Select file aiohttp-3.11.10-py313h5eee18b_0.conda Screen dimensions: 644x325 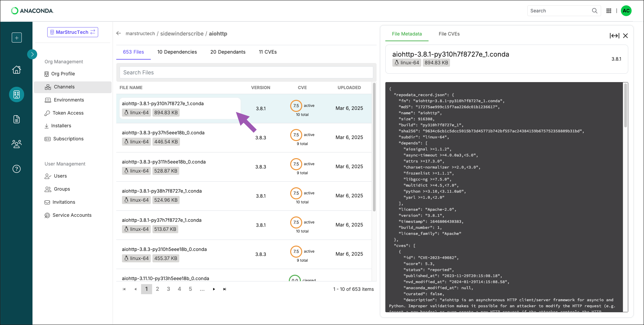tap(166, 278)
